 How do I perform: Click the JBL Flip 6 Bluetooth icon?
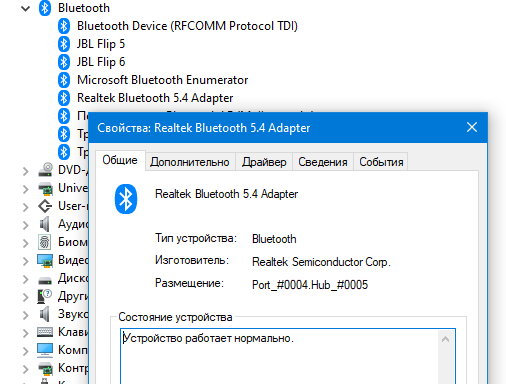click(x=64, y=62)
